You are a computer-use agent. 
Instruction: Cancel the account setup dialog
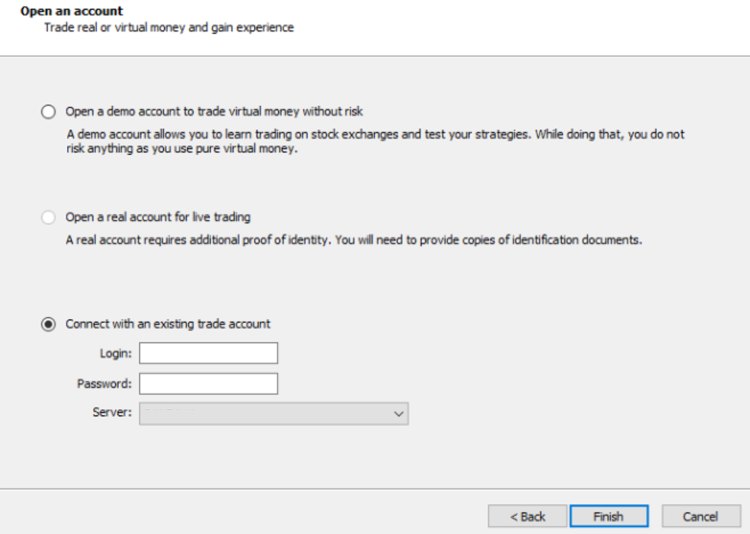(x=700, y=516)
